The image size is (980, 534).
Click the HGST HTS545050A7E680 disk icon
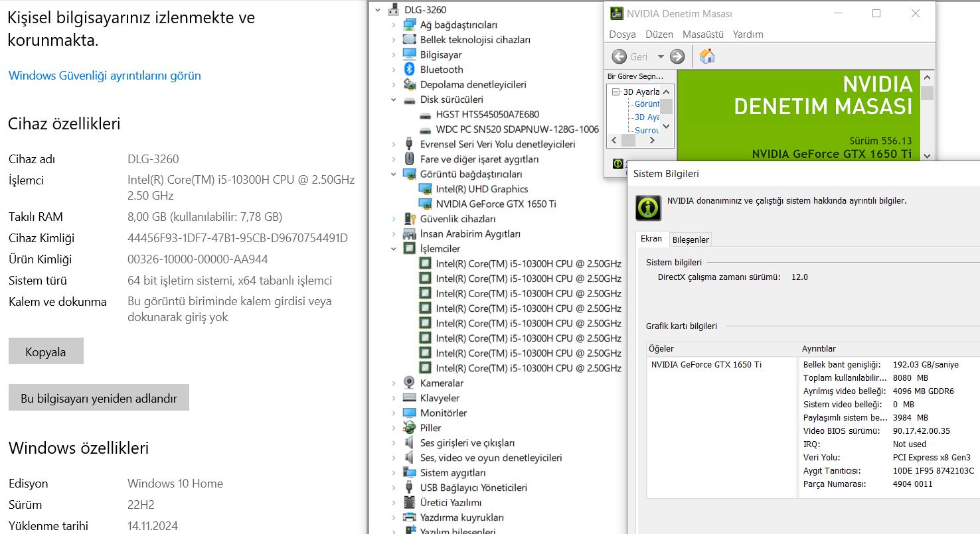click(x=425, y=114)
